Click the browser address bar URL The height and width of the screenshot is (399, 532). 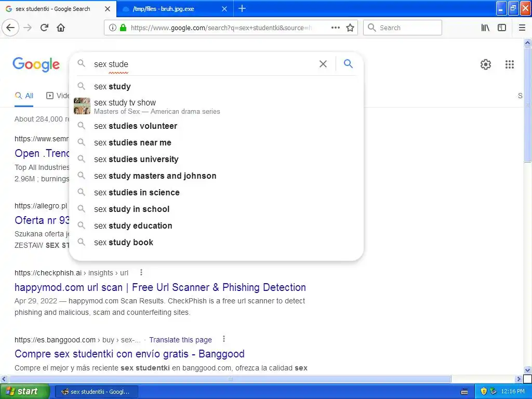click(221, 28)
